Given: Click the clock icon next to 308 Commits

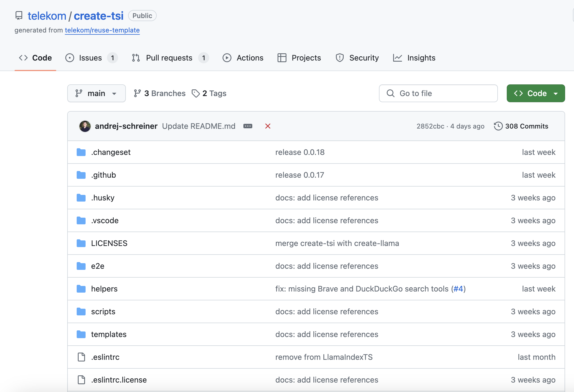Looking at the screenshot, I should click(x=498, y=126).
